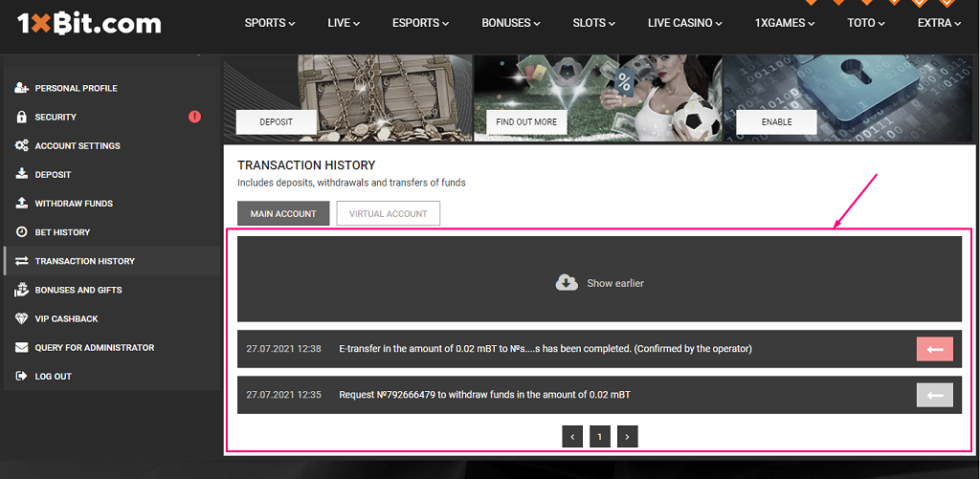This screenshot has height=479, width=980.
Task: Click the gray arrow on withdrawal request row
Action: (934, 395)
